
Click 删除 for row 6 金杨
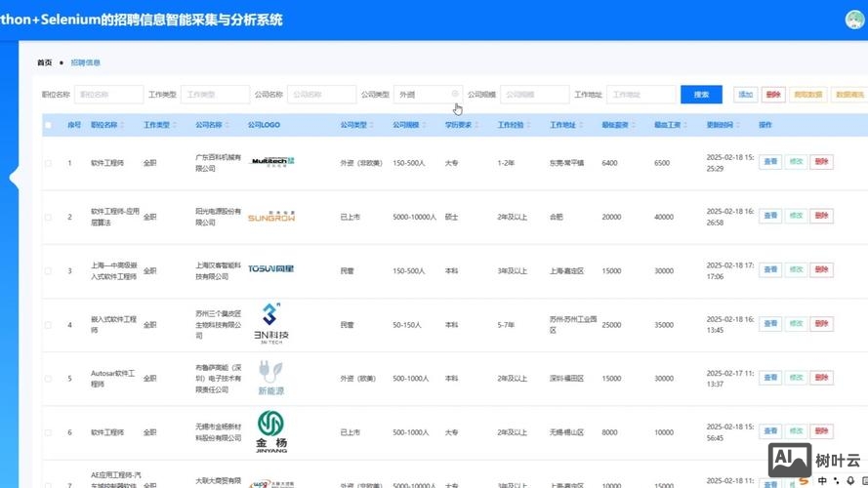coord(821,431)
